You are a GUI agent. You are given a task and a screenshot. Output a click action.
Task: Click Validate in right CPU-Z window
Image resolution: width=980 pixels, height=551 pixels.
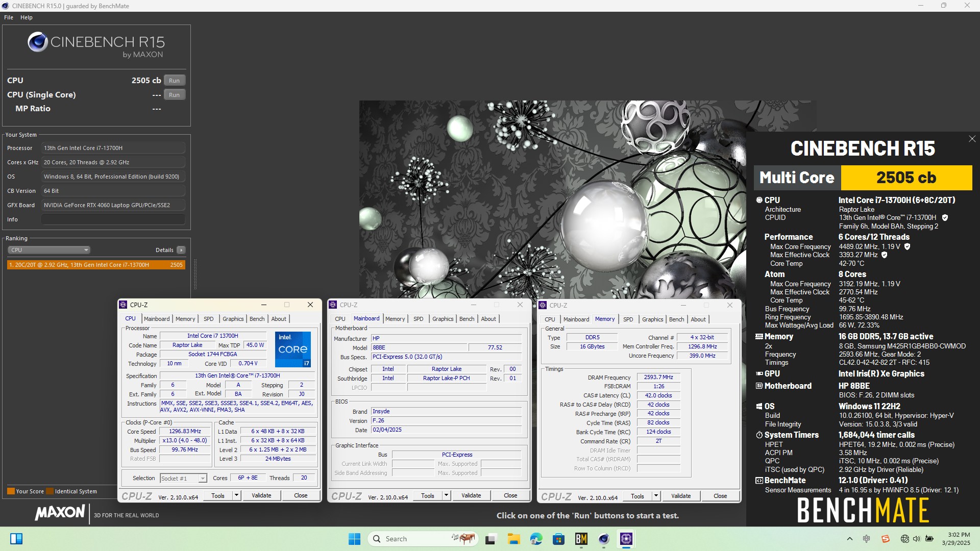click(x=681, y=496)
